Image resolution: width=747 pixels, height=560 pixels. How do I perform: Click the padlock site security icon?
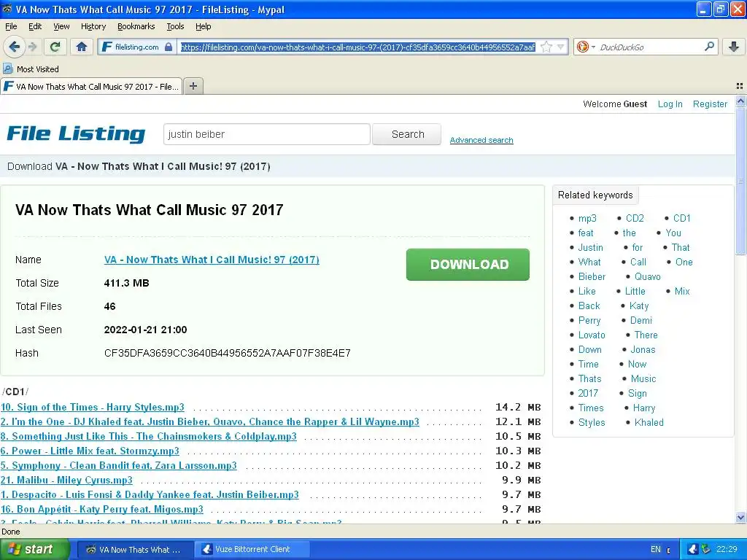pyautogui.click(x=169, y=47)
